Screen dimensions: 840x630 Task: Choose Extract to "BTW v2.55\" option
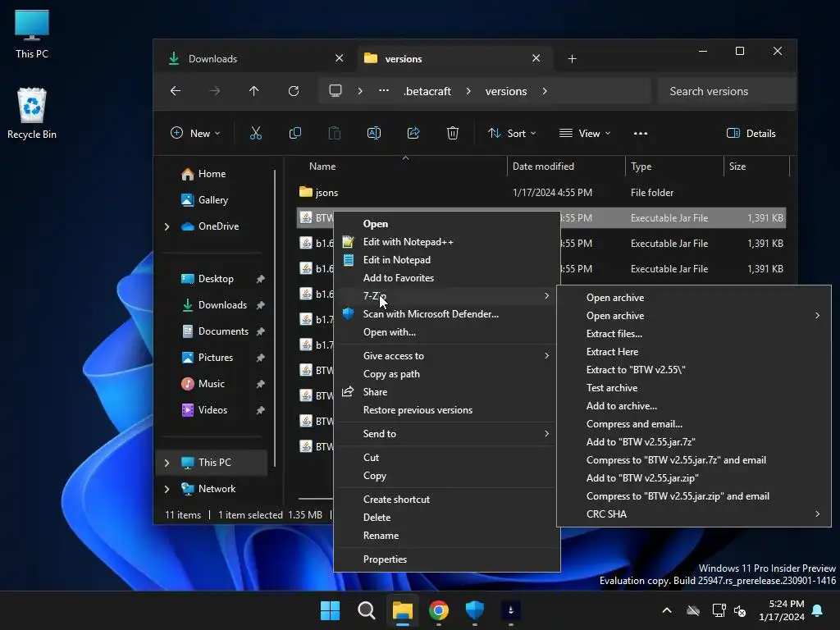636,370
